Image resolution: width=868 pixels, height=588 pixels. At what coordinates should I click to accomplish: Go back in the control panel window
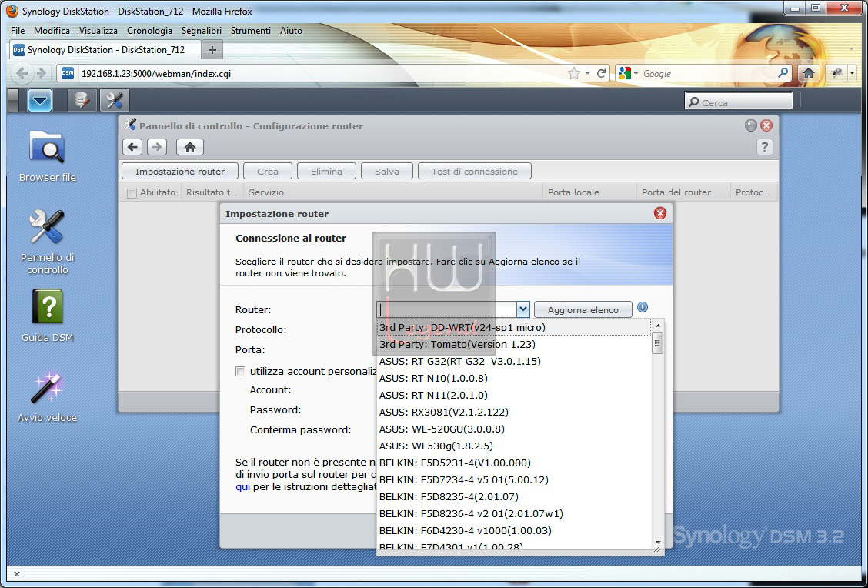[132, 147]
